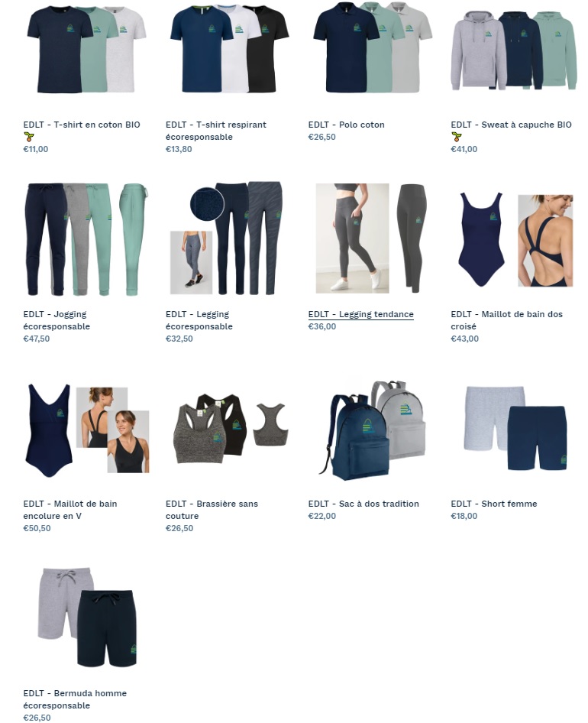
Task: Select the Sweat à capuche BIO hoodie image
Action: pos(514,50)
